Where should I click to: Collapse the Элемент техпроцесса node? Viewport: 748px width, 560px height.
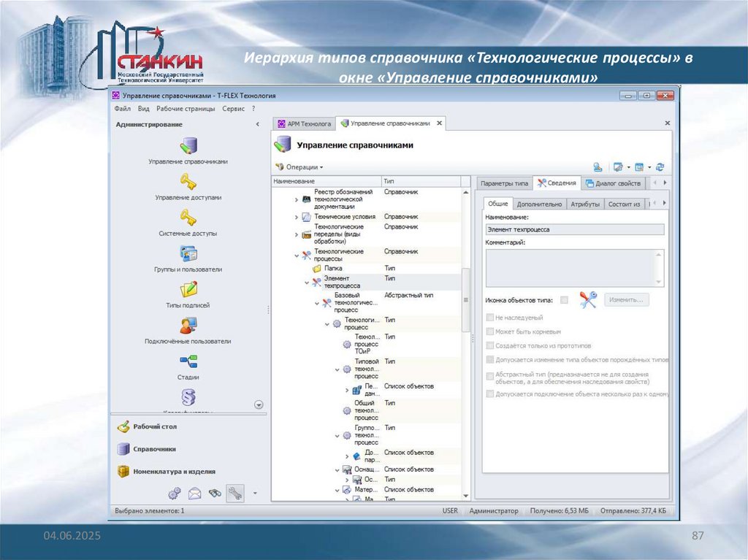coord(307,283)
